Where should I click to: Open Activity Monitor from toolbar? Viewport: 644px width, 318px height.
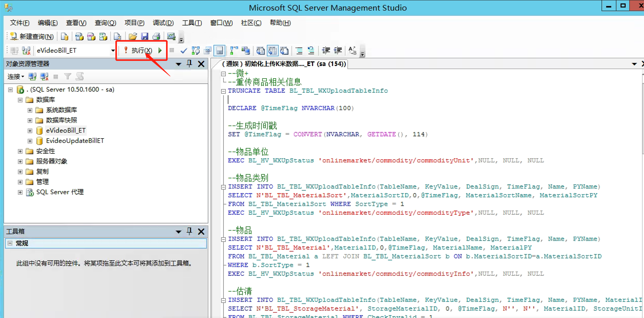pyautogui.click(x=171, y=36)
